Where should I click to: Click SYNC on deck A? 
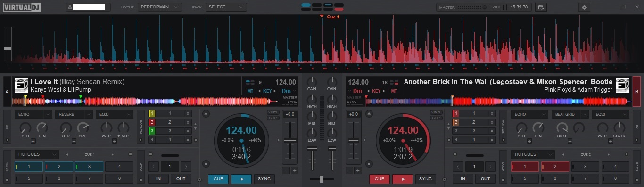[x=264, y=179]
